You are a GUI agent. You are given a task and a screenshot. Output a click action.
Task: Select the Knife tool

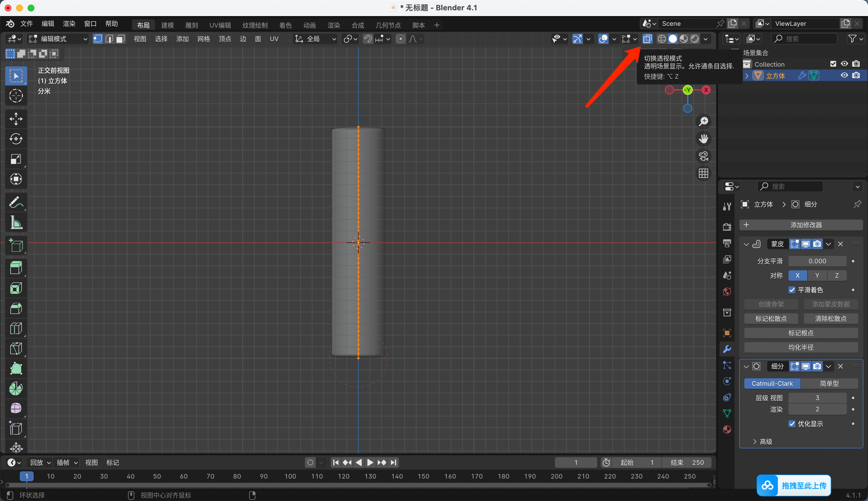pos(16,348)
